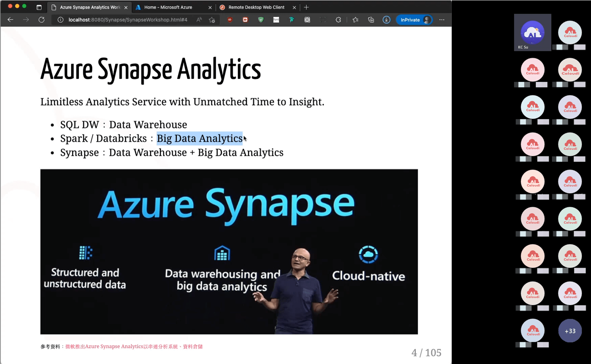Open the green shield ad-blocker extension
Viewport: 591px width, 364px height.
pos(261,20)
